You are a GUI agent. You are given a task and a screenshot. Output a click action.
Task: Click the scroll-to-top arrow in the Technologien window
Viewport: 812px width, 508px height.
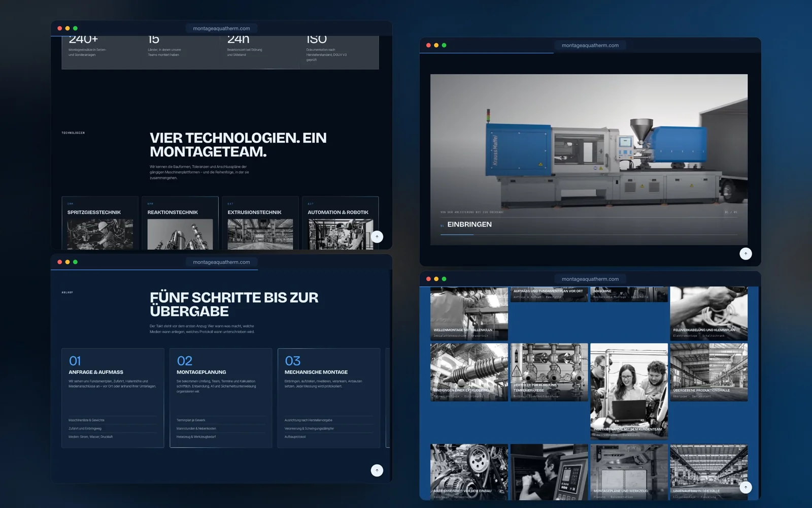pos(377,237)
